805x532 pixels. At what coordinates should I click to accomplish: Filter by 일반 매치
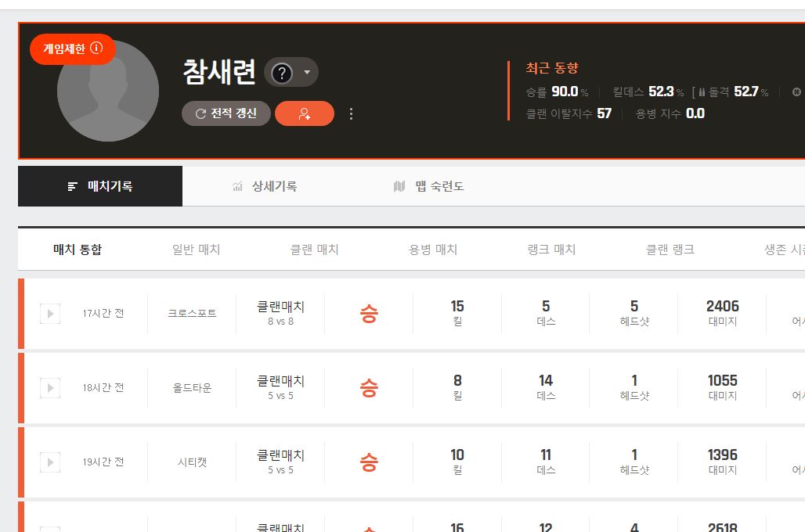(x=197, y=250)
